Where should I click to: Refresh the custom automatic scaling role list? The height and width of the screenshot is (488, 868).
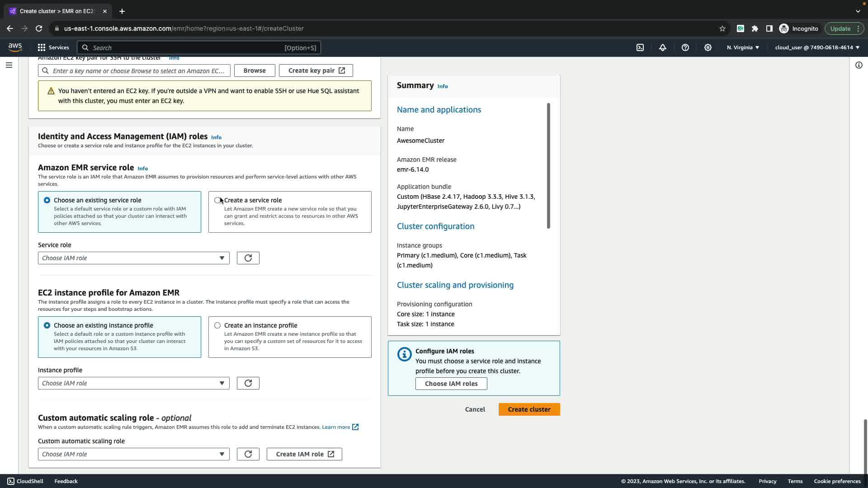[248, 454]
